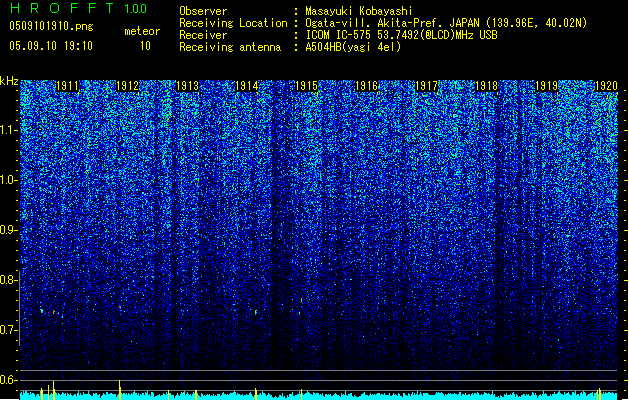Click the antenna value A504HB(yagi 4el)
Image resolution: width=629 pixels, height=400 pixels.
353,47
